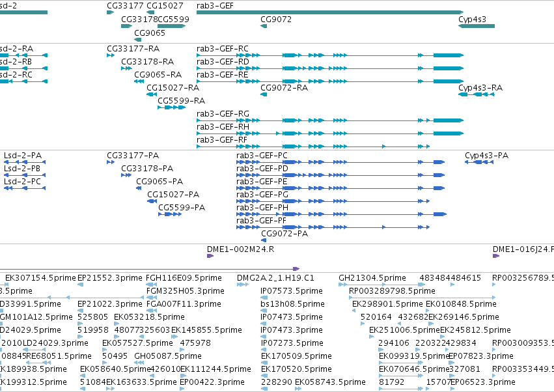Click the rab3-GEF gene name label
Screen dimensions: 554x392
click(215, 6)
